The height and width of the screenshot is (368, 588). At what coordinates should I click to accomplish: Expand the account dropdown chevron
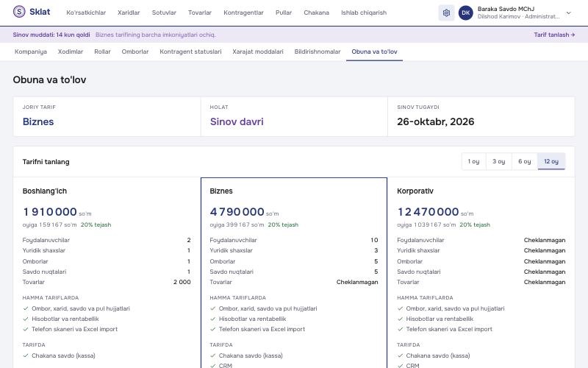[568, 13]
